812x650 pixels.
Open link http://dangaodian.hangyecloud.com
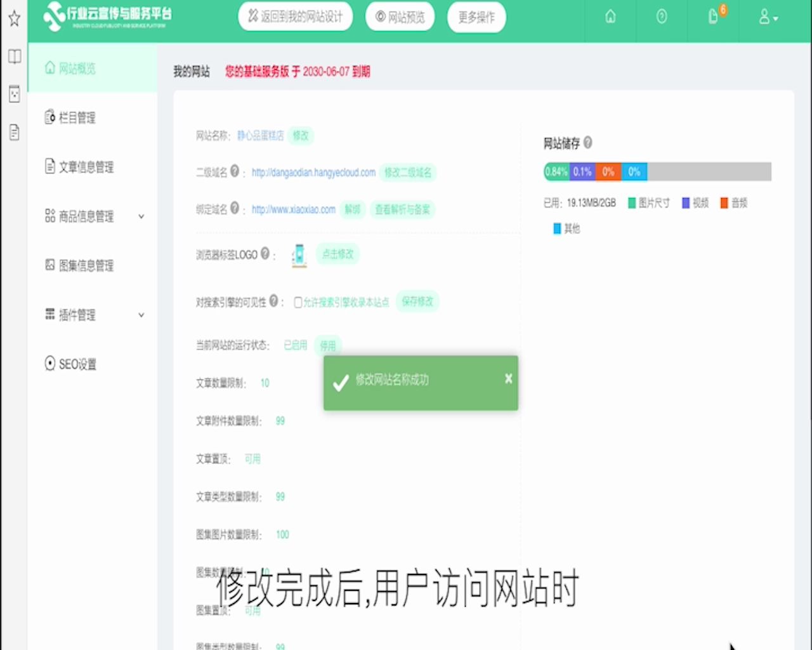313,172
